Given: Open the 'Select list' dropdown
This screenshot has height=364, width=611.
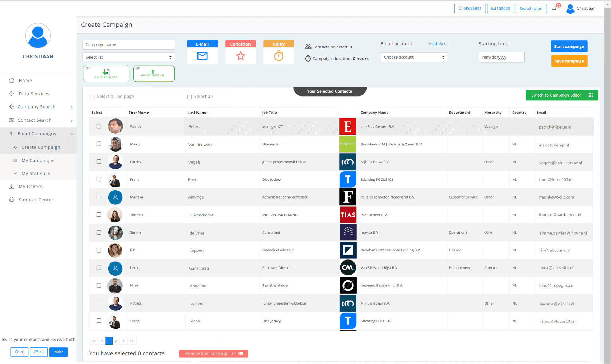Looking at the screenshot, I should pos(129,57).
